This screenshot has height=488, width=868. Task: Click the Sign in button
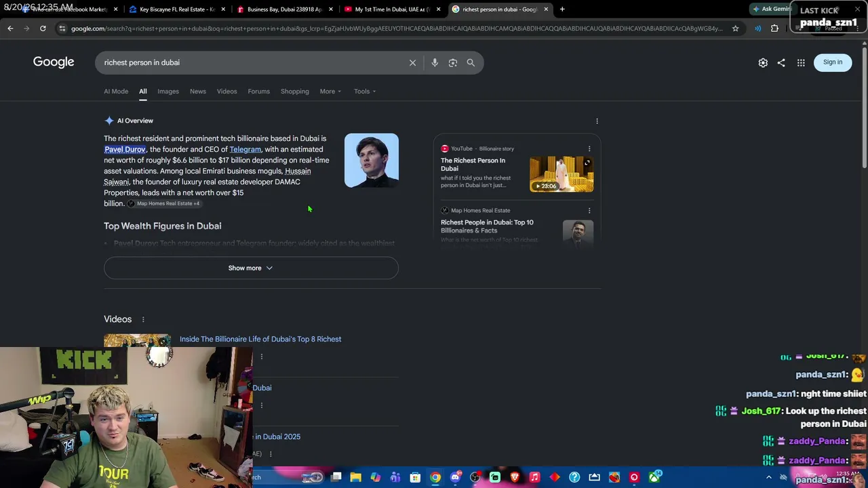[833, 62]
